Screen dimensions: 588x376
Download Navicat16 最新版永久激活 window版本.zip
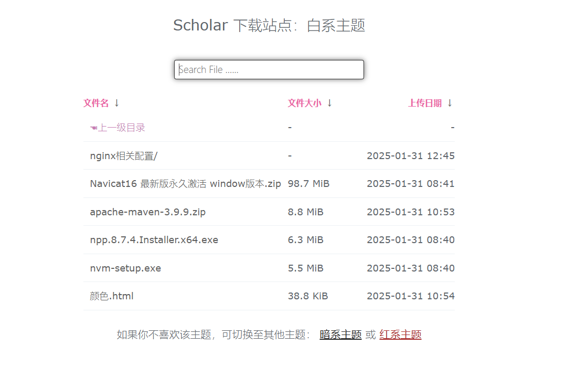pos(185,184)
